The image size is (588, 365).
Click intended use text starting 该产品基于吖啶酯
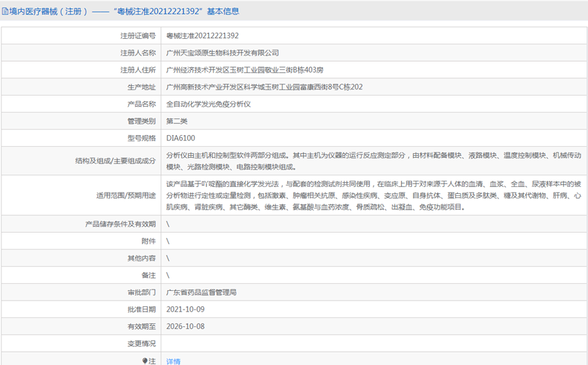pyautogui.click(x=374, y=195)
